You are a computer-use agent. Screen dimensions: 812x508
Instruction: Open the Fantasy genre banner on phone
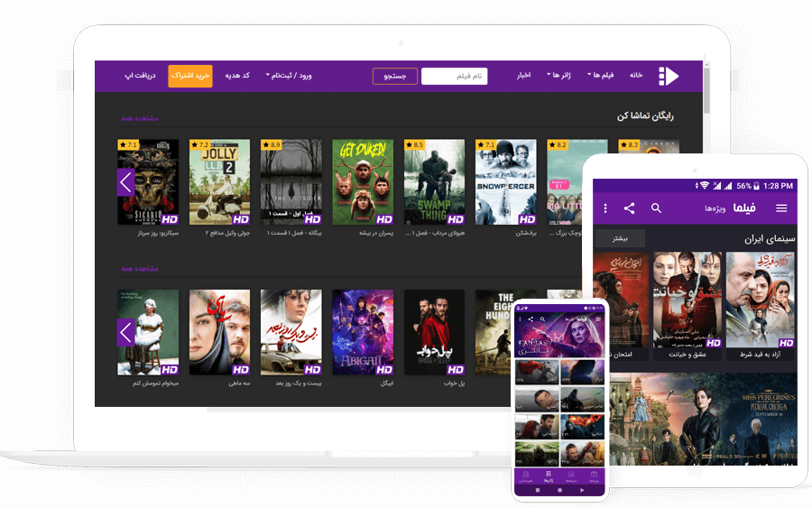tap(559, 335)
